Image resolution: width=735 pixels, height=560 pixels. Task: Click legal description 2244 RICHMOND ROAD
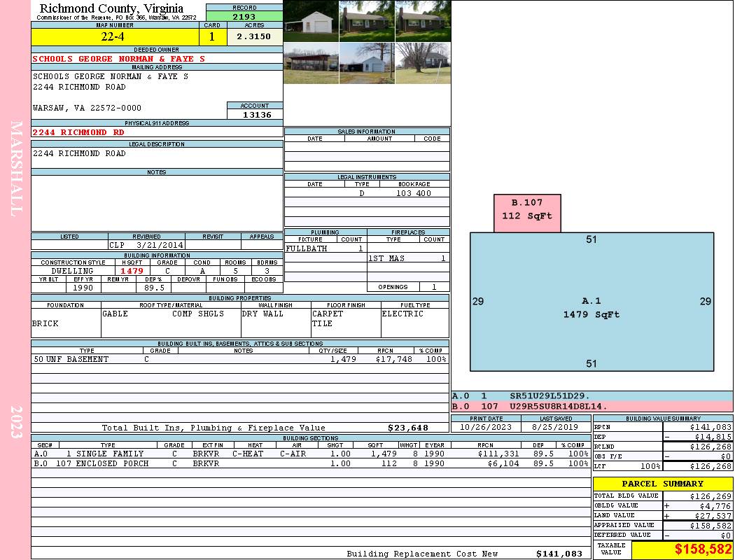[79, 153]
